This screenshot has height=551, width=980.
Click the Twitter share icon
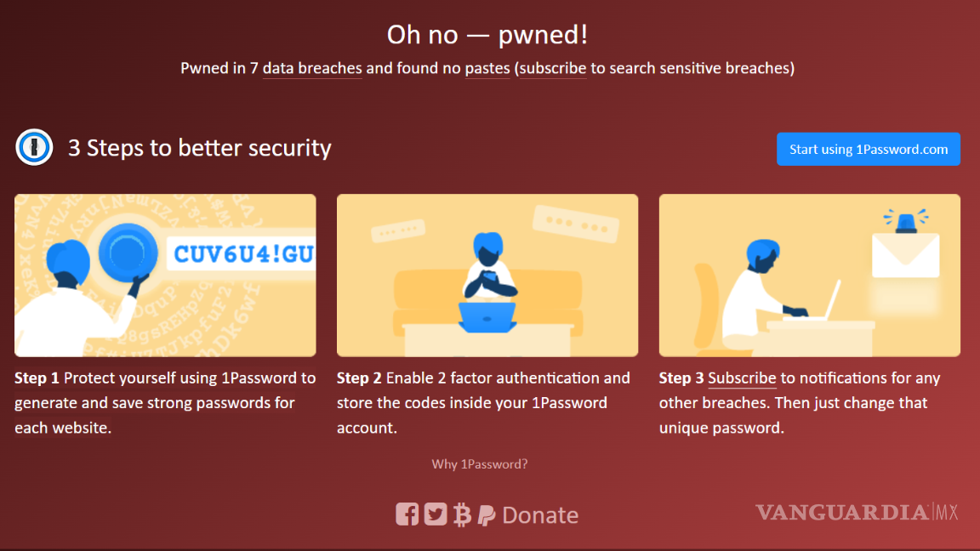click(x=435, y=514)
